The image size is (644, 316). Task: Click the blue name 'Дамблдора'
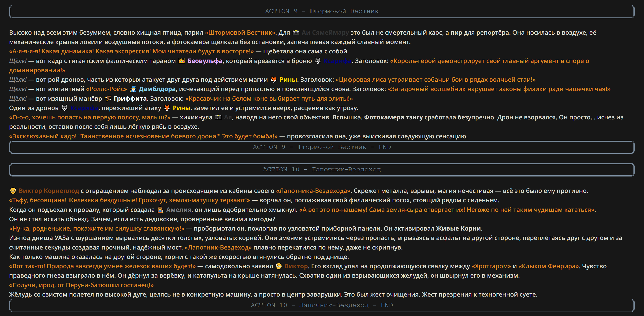point(157,89)
